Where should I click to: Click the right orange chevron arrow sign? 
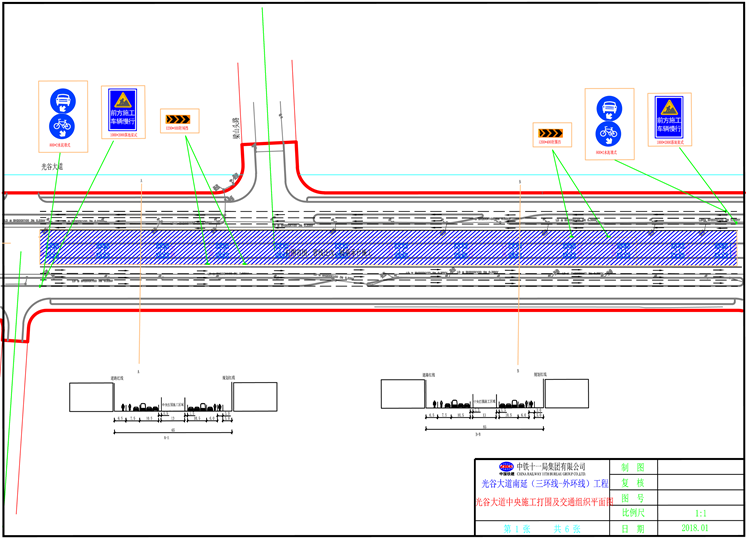pos(549,133)
